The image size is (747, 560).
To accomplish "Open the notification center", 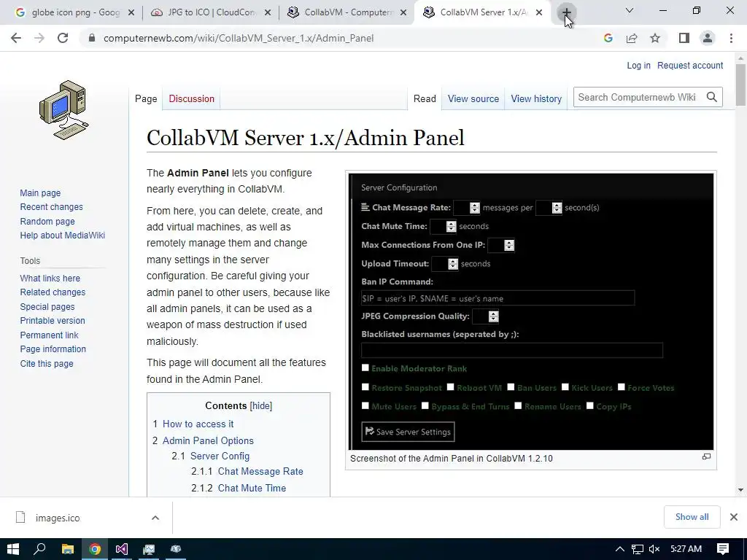I will coord(723,549).
